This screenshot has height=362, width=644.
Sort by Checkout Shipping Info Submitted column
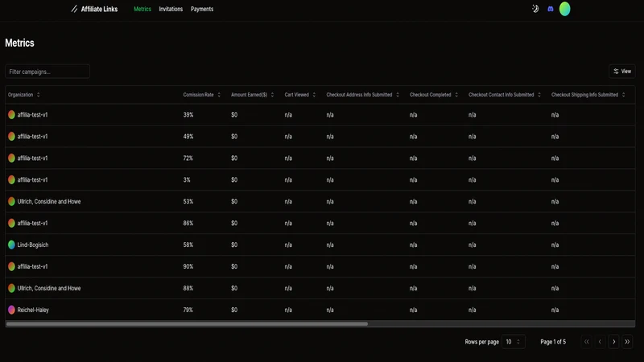[x=588, y=95]
